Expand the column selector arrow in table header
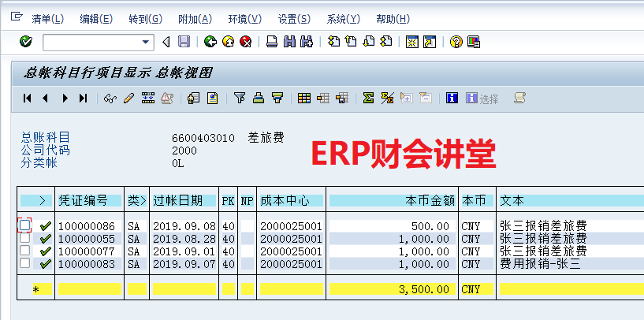 pos(41,201)
